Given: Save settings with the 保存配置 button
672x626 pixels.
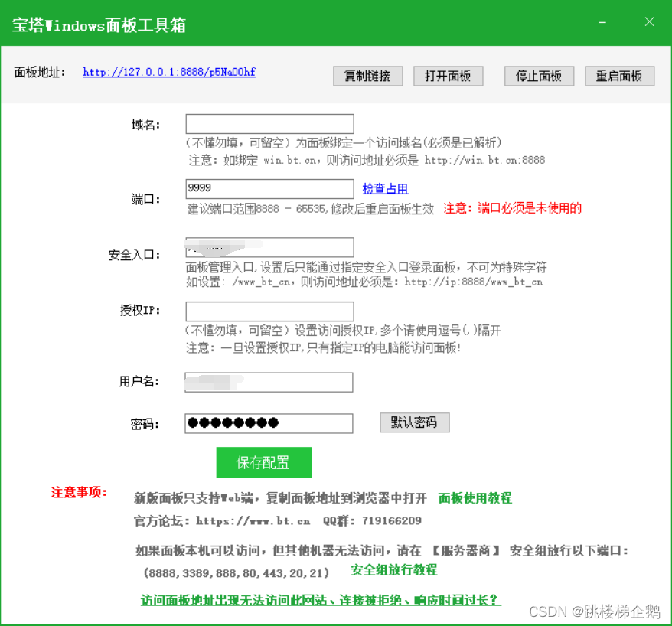Looking at the screenshot, I should point(263,462).
